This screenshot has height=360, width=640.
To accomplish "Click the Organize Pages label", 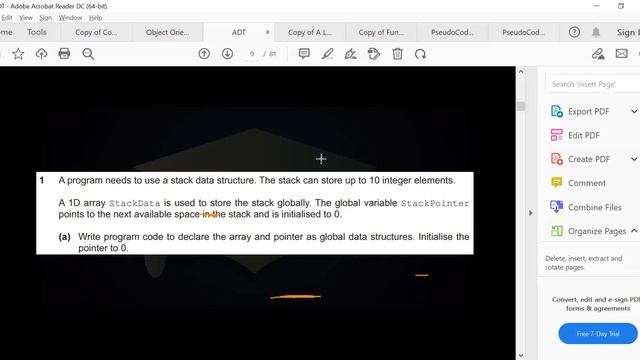I will (x=597, y=231).
